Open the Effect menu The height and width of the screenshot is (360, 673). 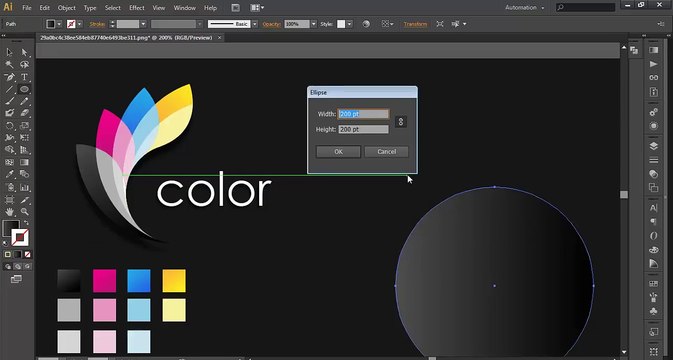[x=137, y=8]
